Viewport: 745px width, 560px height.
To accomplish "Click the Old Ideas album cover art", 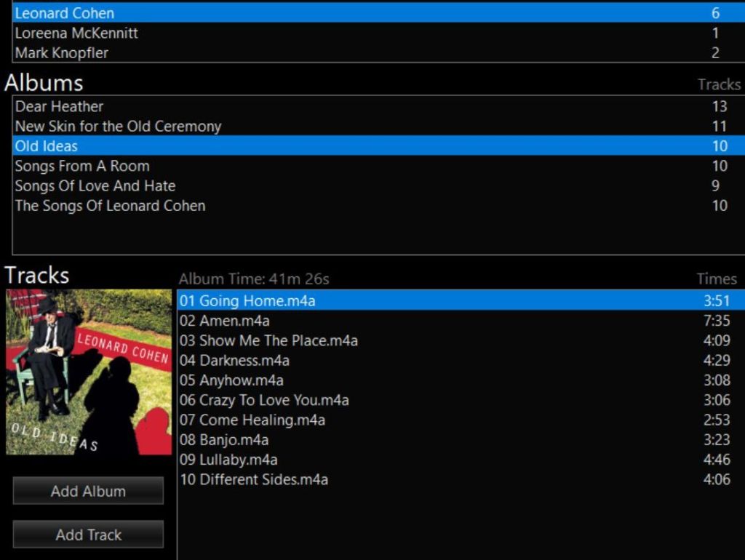I will [89, 372].
